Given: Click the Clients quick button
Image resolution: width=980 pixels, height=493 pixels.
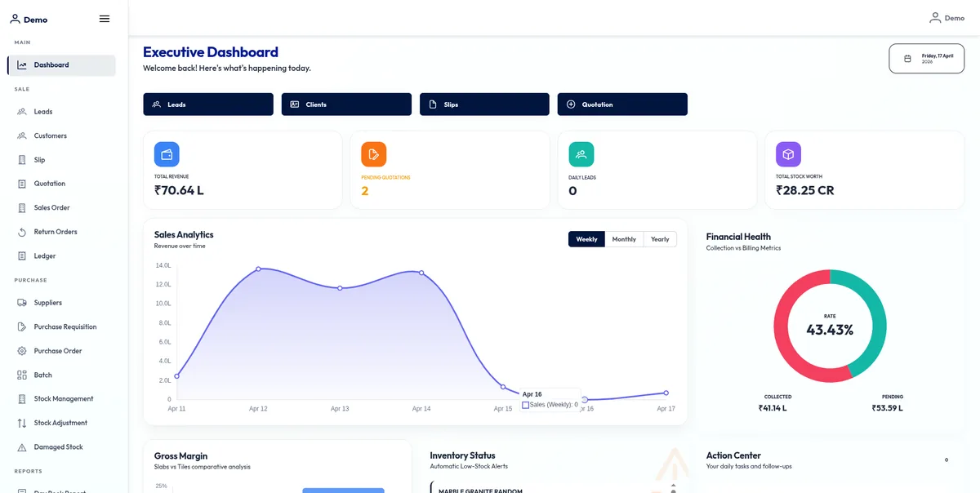Looking at the screenshot, I should pos(346,104).
